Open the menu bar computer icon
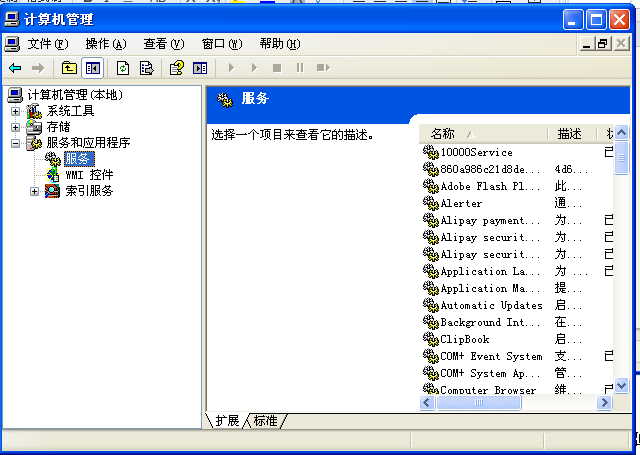Screen dimensions: 640x455 coord(12,44)
